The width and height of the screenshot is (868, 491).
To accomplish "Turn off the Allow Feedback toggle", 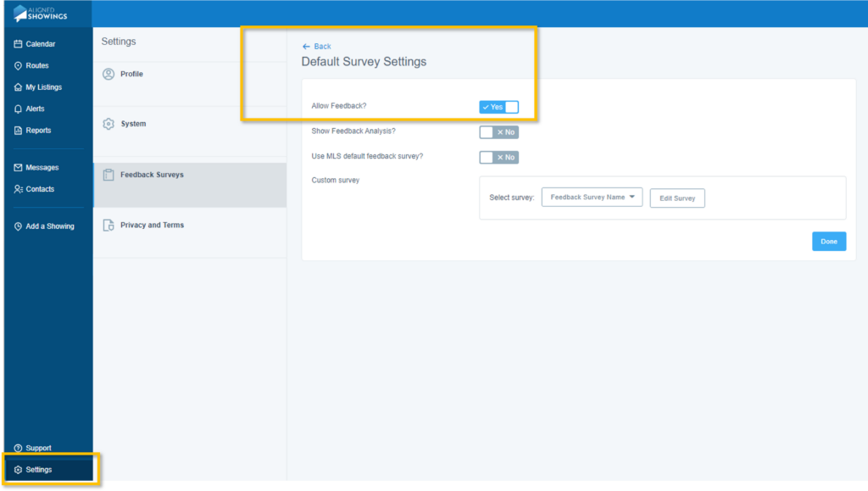I will coord(498,107).
